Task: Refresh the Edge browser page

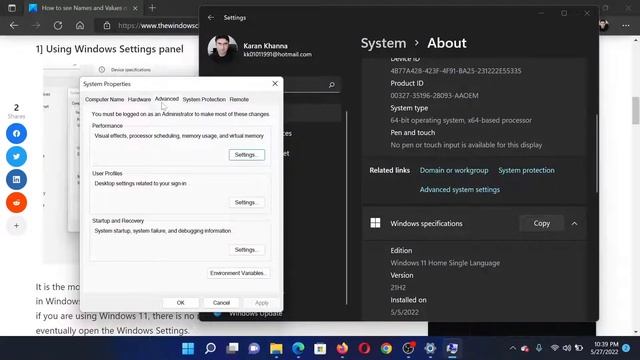Action: click(x=58, y=25)
